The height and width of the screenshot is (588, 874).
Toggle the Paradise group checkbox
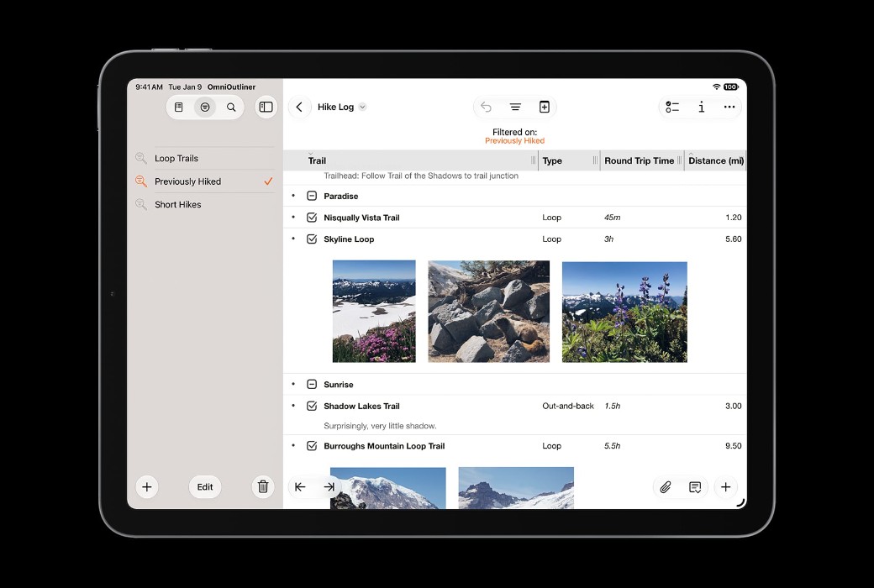(312, 197)
